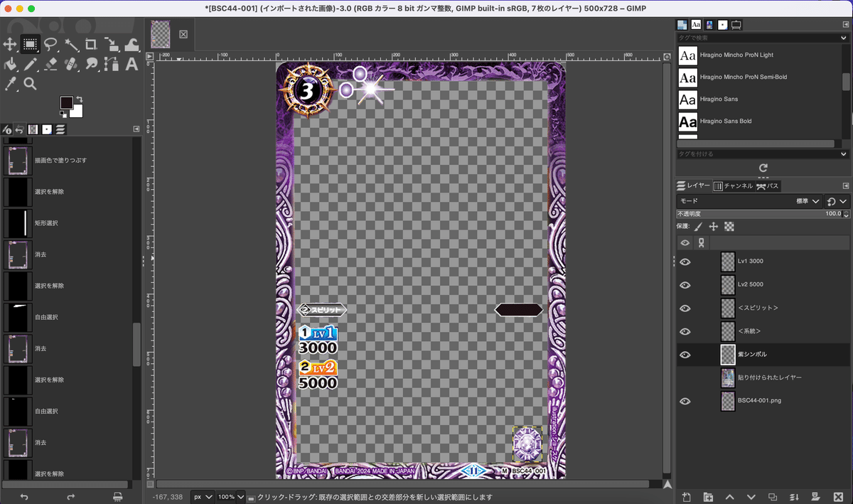Viewport: 853px width, 504px height.
Task: Select the Color Picker eyedropper tool
Action: (10, 84)
